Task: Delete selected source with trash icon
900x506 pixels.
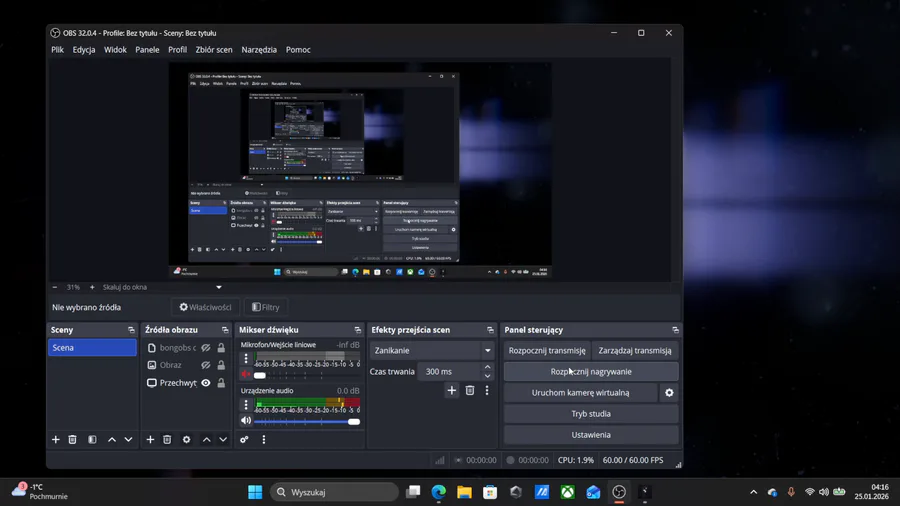Action: [167, 439]
